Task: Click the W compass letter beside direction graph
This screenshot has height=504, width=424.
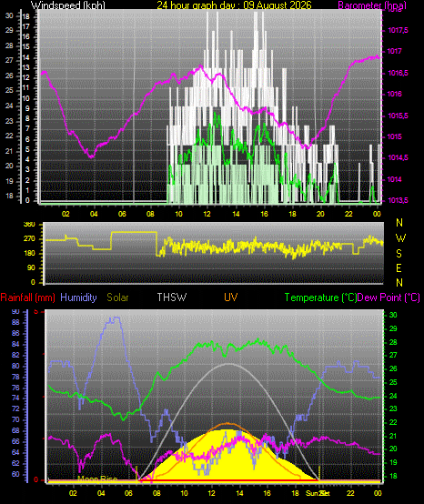Action: pyautogui.click(x=400, y=238)
